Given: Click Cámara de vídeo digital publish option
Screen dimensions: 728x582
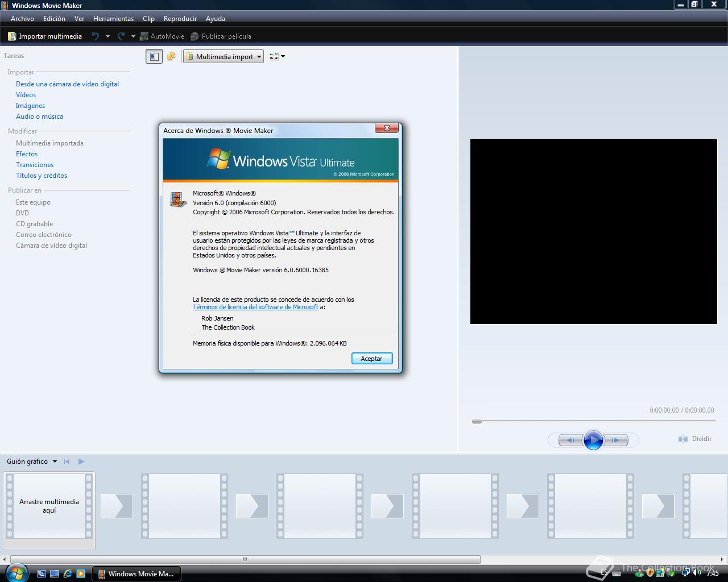Looking at the screenshot, I should pos(51,245).
